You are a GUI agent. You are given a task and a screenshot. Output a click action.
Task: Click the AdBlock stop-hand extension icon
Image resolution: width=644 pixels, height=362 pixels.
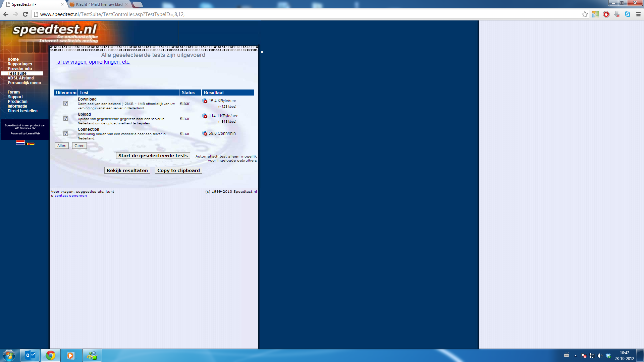[x=606, y=14]
